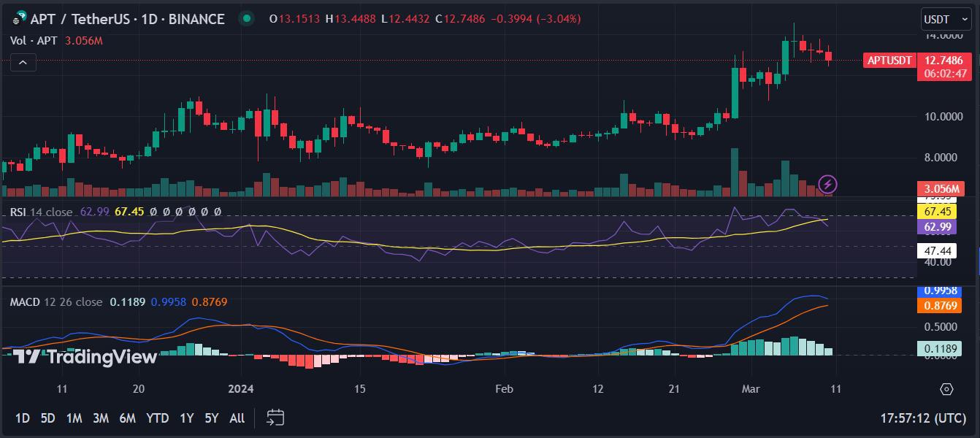
Task: Open chart settings gear on time axis
Action: tap(946, 389)
